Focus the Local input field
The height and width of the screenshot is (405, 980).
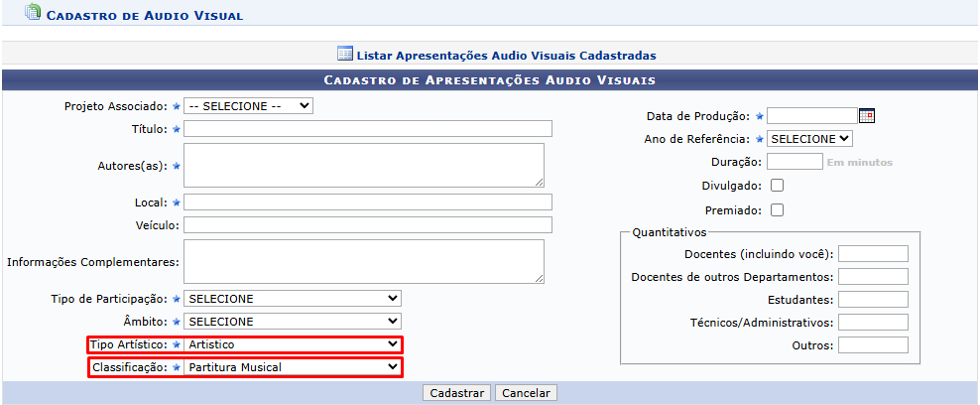pos(367,202)
